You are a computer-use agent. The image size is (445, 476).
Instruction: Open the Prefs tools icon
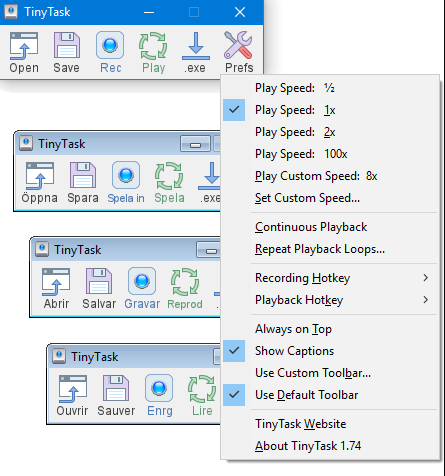[238, 45]
